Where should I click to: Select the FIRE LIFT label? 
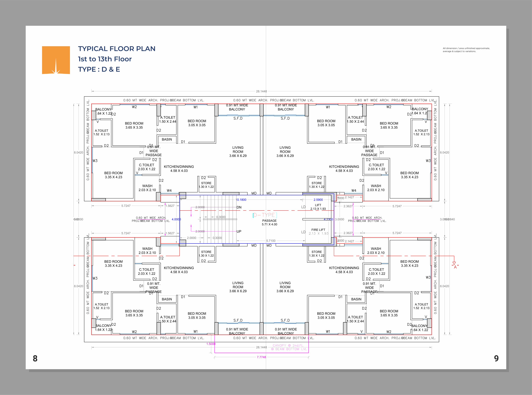318,230
